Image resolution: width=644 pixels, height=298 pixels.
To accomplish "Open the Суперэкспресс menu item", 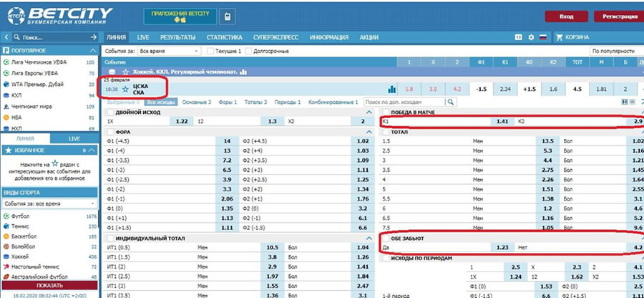I will point(275,37).
